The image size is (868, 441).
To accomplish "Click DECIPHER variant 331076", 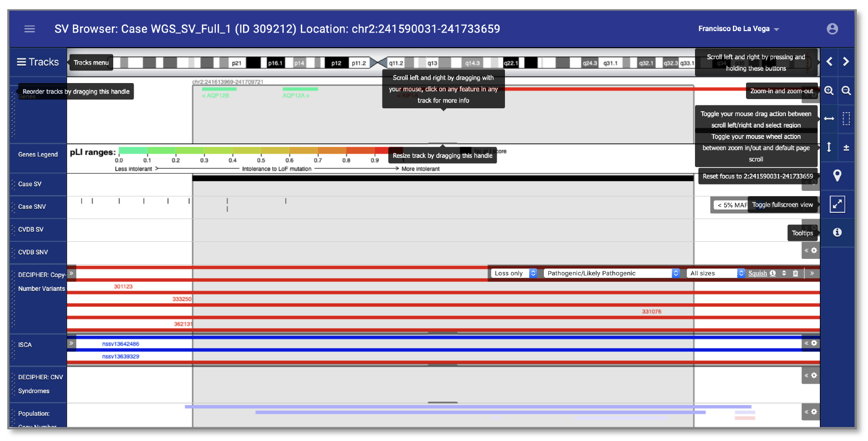I will [651, 312].
